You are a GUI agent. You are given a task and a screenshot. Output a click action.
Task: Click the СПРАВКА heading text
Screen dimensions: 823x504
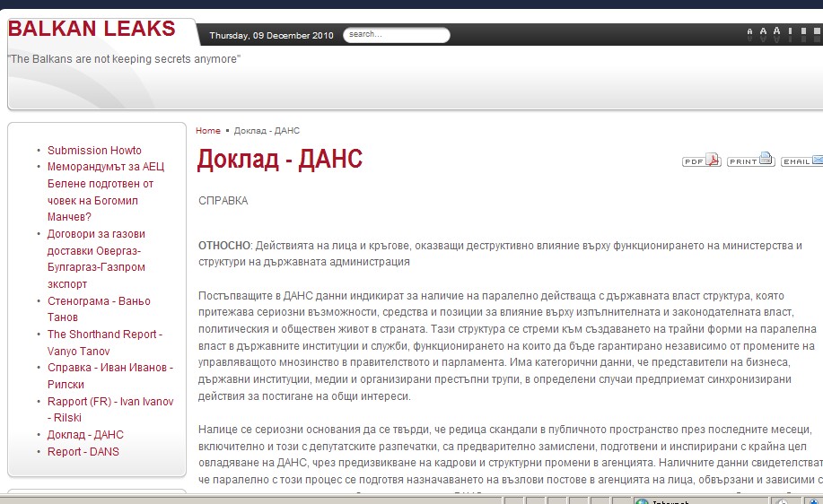[x=223, y=201]
